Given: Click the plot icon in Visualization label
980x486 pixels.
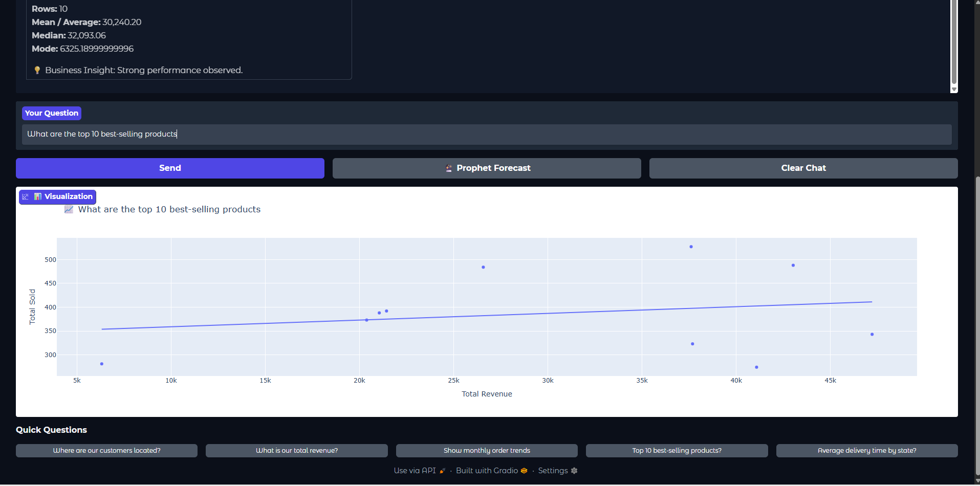Looking at the screenshot, I should pyautogui.click(x=26, y=197).
